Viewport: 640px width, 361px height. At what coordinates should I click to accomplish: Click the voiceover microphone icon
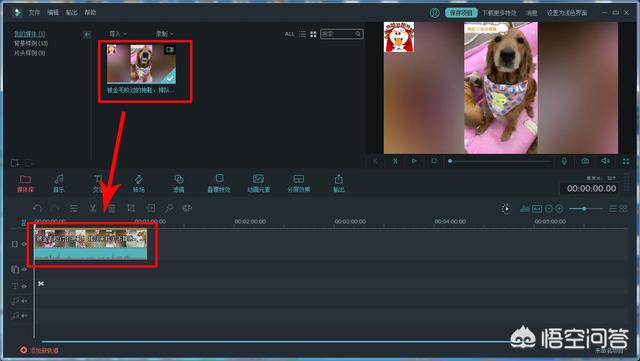pyautogui.click(x=564, y=161)
